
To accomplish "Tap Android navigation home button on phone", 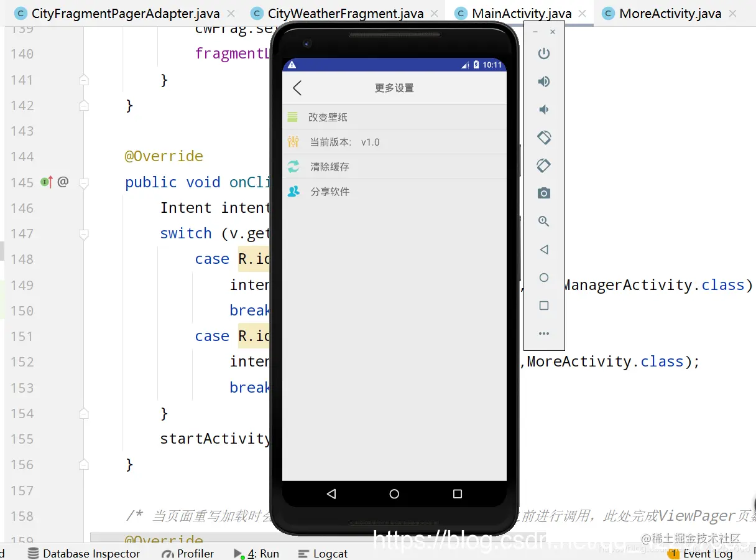I will [394, 494].
